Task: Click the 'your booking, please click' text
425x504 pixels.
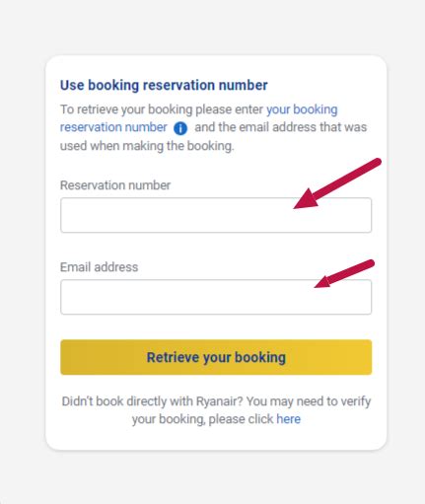Action: pyautogui.click(x=202, y=419)
